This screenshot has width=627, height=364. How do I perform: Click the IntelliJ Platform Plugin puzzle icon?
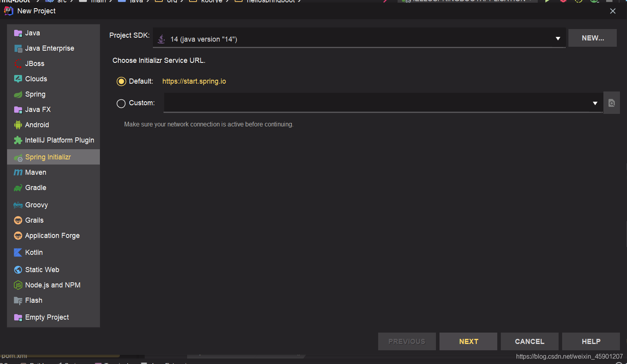[18, 140]
